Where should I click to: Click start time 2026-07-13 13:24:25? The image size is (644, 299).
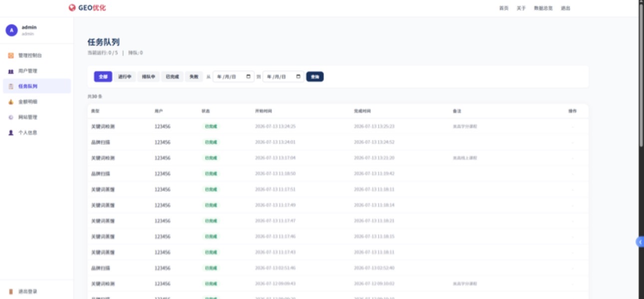pos(275,126)
